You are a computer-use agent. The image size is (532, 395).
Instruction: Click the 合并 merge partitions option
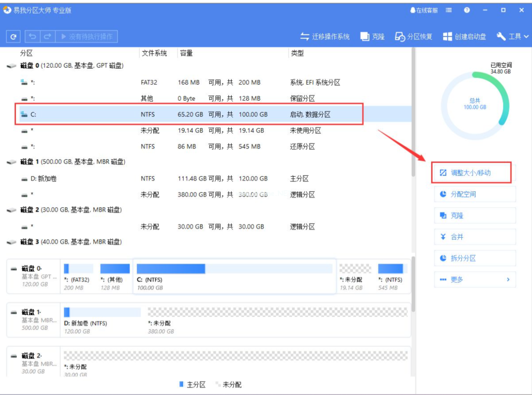[x=475, y=237]
